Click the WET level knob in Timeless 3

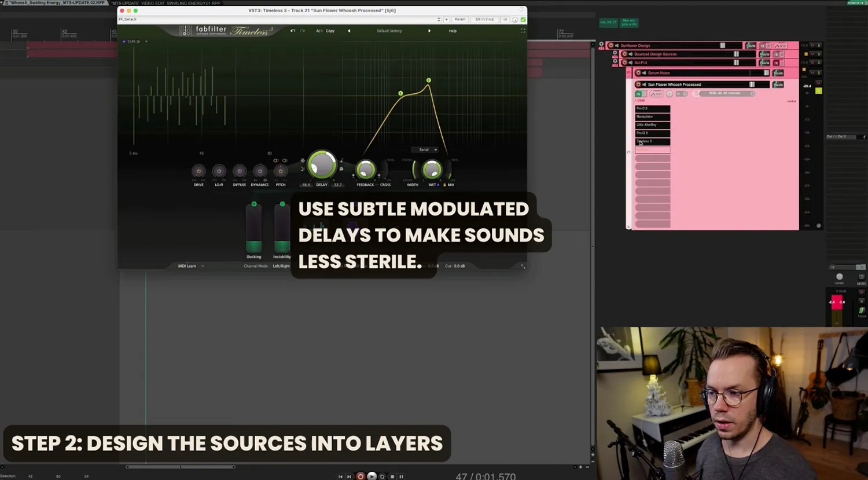[433, 169]
